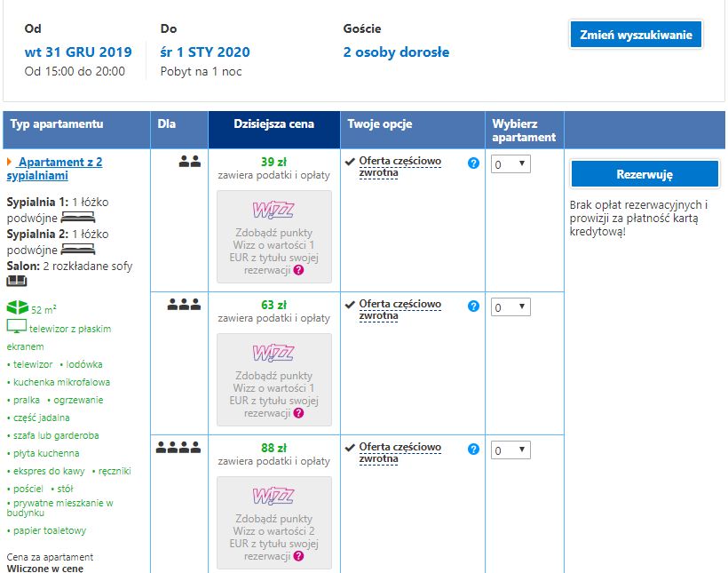The width and height of the screenshot is (728, 573).
Task: Open apartment quantity dropdown for the 39 zł offer
Action: click(x=510, y=164)
